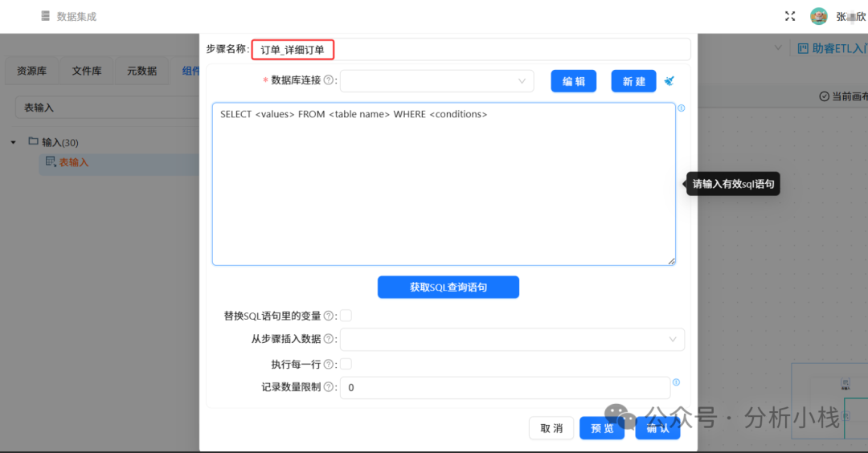Click the 预览 button
This screenshot has width=868, height=453.
pos(602,428)
